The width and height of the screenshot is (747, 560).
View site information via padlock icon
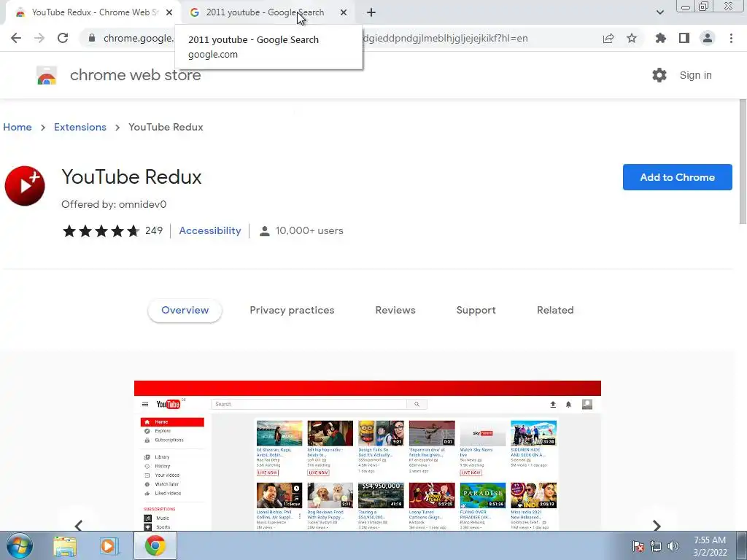(x=92, y=38)
